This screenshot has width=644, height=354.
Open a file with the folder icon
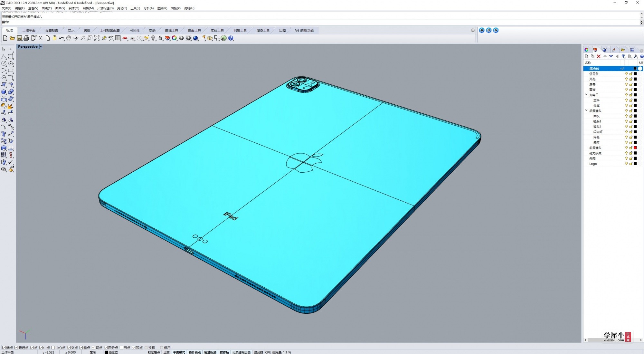[12, 38]
